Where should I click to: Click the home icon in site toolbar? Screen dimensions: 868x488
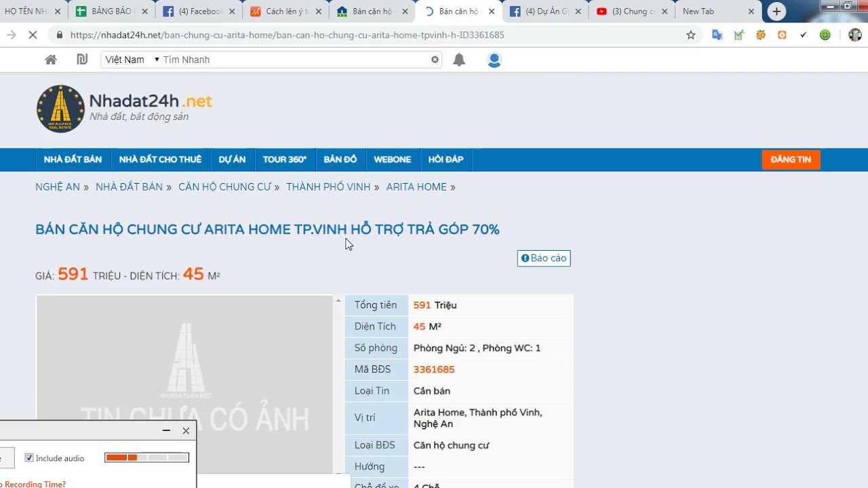[x=51, y=60]
